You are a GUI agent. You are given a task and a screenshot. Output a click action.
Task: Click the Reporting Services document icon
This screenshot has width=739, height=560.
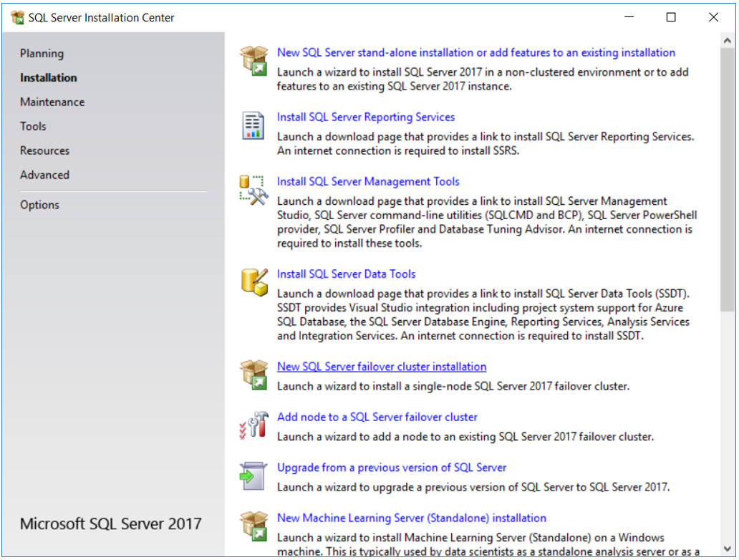[253, 125]
